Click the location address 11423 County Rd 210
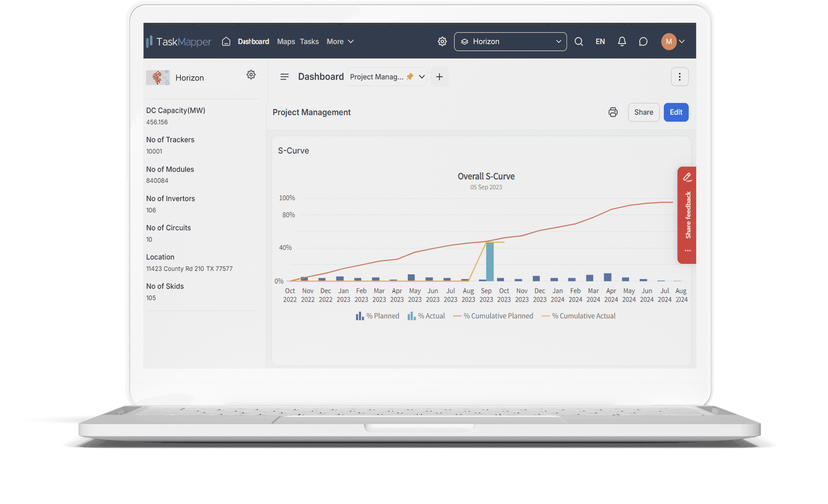Viewport: 828px width, 504px height. pos(189,269)
